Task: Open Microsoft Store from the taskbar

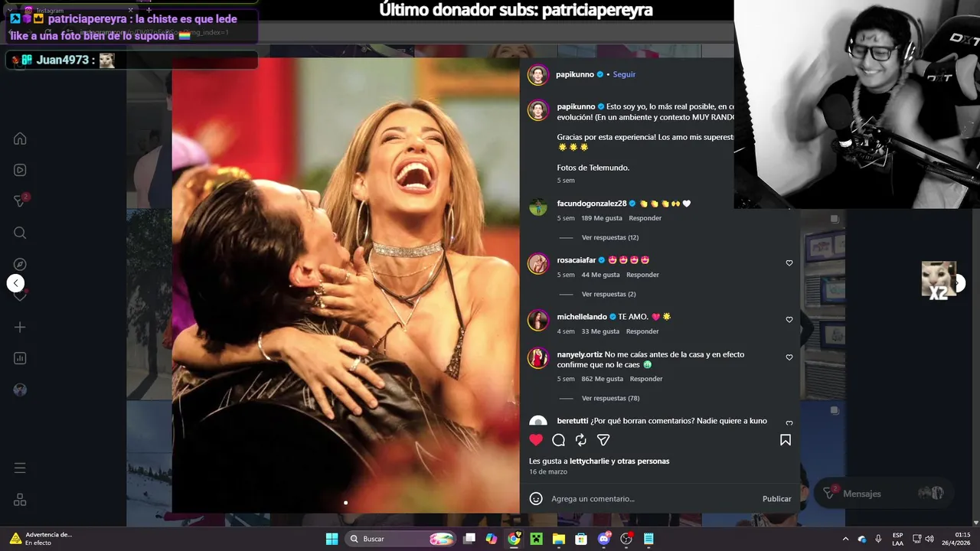Action: 581,539
